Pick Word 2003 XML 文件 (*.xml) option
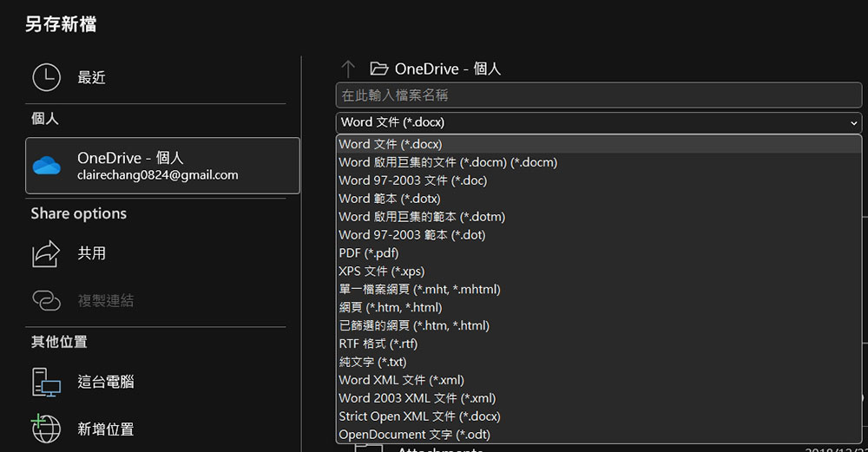Image resolution: width=868 pixels, height=452 pixels. click(598, 398)
